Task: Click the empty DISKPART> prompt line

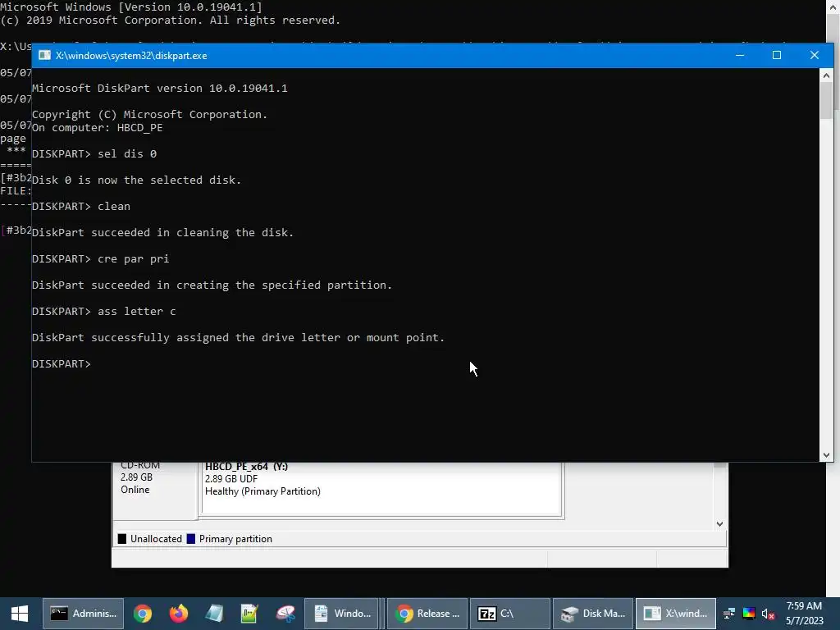Action: tap(62, 363)
